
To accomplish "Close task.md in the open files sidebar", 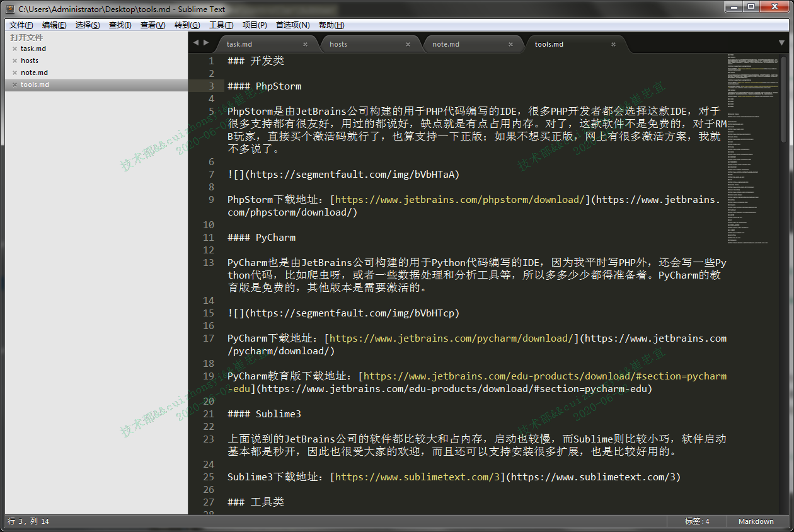I will point(14,49).
